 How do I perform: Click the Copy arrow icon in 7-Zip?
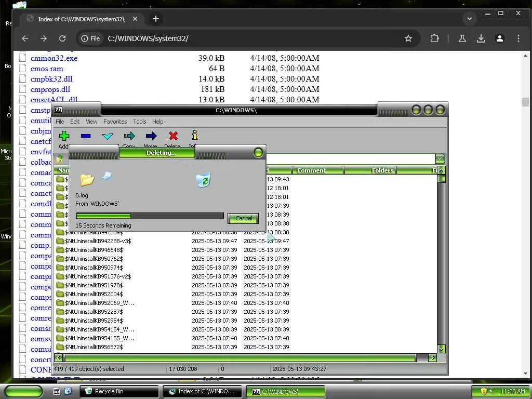(129, 136)
